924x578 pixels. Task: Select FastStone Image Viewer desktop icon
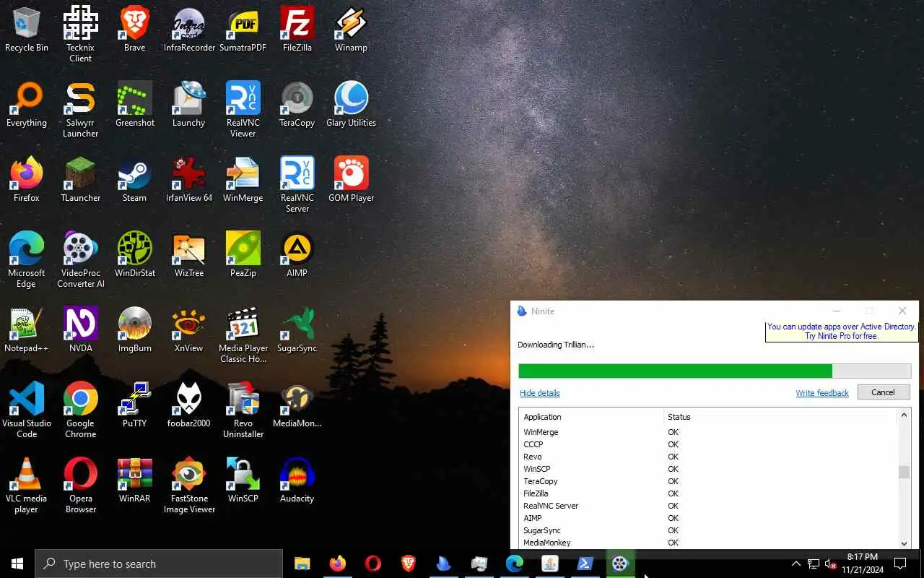pos(189,486)
